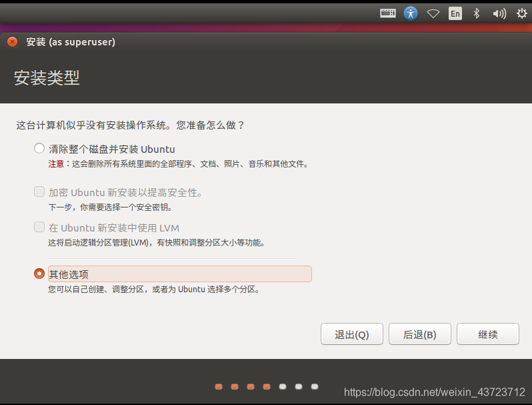Select the 其他选项 radio button
Viewport: 532px width, 405px height.
39,274
